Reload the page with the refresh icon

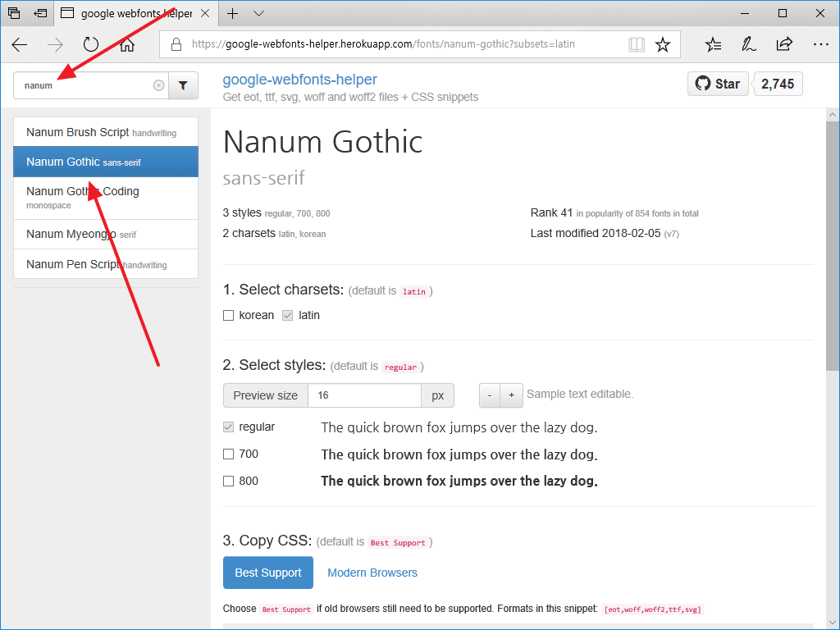91,44
